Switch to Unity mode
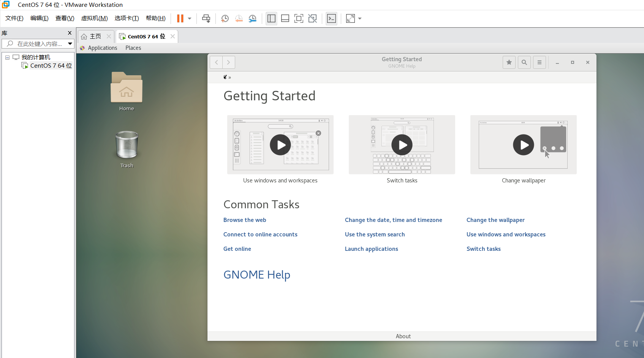644x358 pixels. 312,19
